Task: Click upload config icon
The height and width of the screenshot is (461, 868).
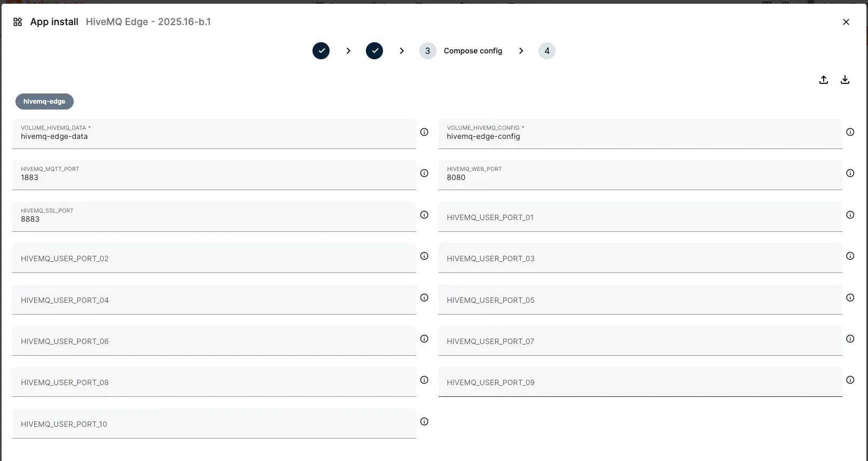Action: (824, 80)
